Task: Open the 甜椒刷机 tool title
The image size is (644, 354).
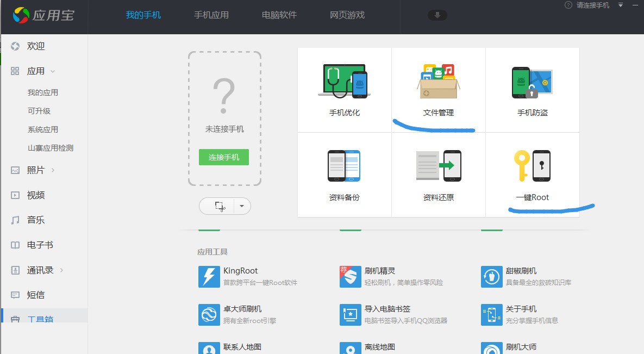Action: [x=521, y=271]
